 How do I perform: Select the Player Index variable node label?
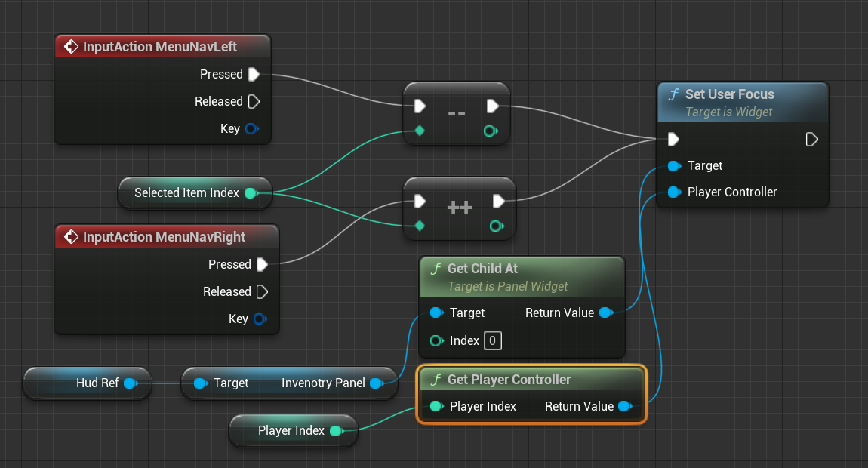(x=291, y=431)
